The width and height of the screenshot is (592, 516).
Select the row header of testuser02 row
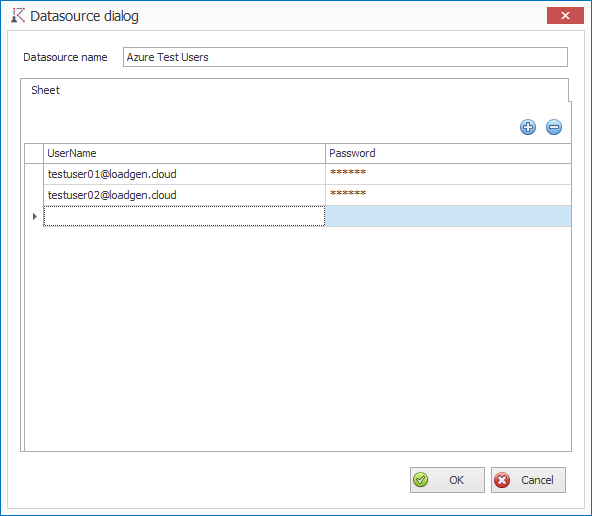point(34,195)
